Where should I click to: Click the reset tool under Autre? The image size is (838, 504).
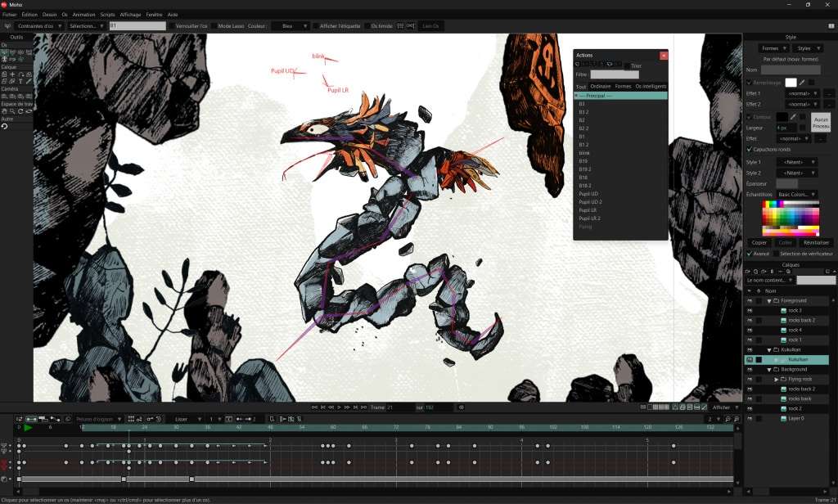tap(4, 127)
